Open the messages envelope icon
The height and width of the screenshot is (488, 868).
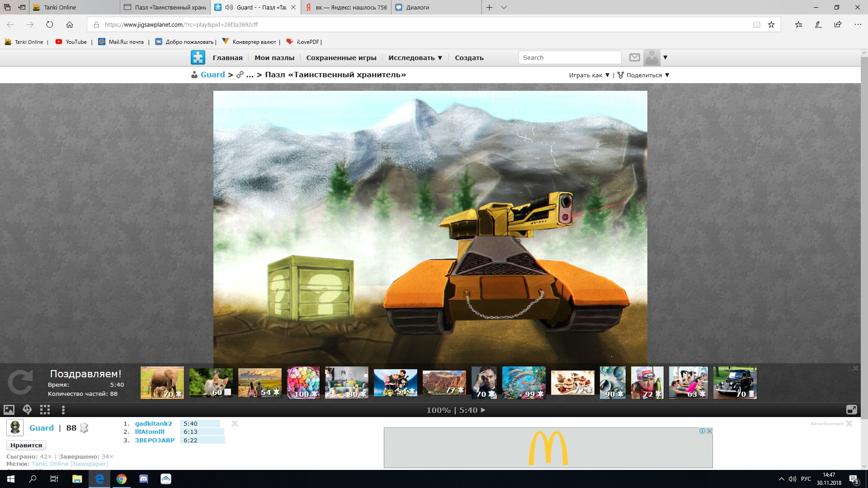(x=635, y=57)
